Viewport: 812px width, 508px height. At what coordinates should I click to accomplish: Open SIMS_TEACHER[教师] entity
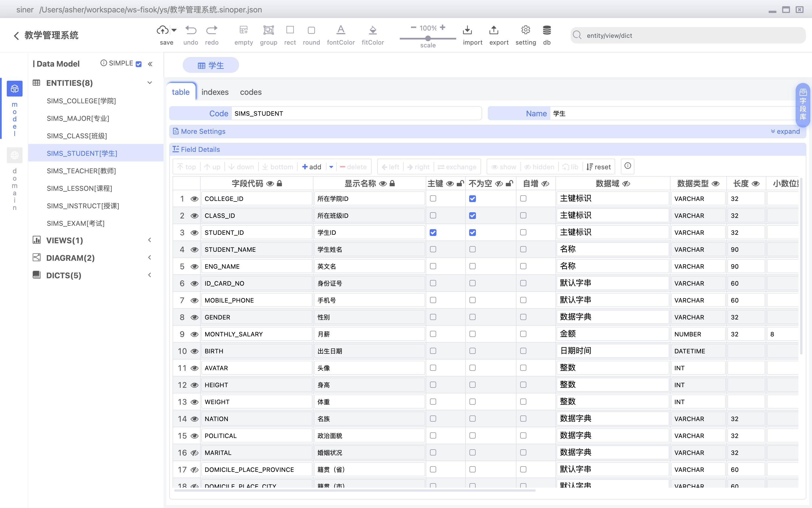96,171
